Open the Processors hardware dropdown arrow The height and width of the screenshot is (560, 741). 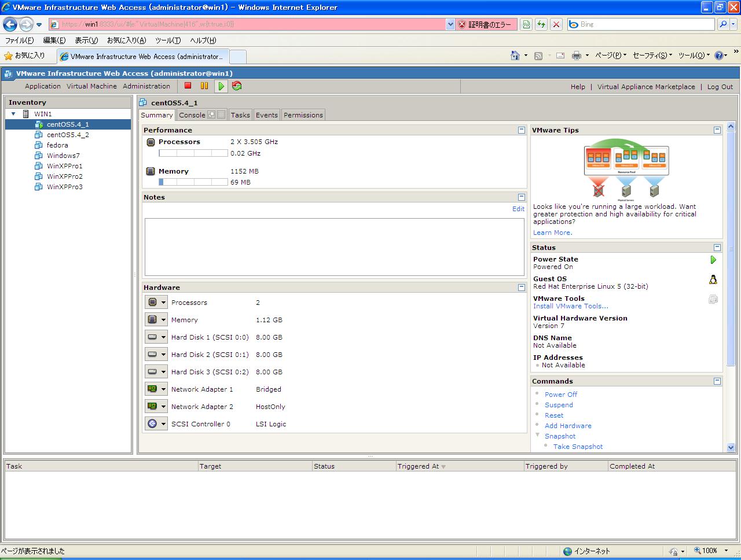tap(164, 303)
